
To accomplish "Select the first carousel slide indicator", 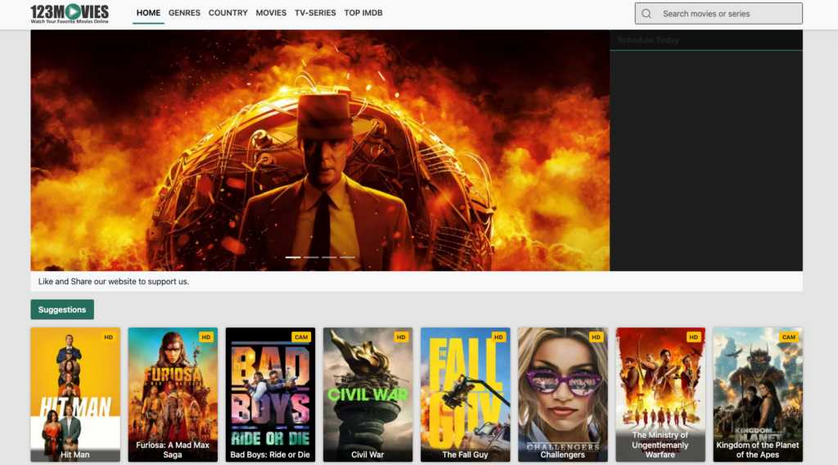I will (293, 257).
